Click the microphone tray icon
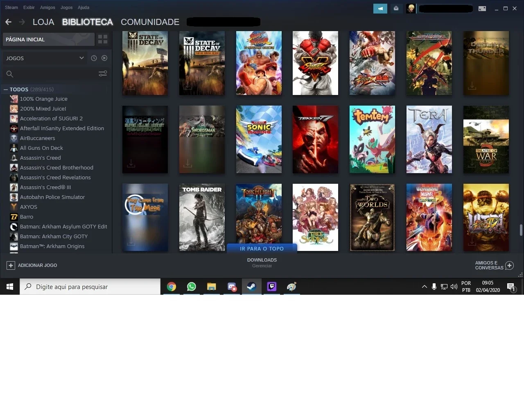This screenshot has height=420, width=524. (x=434, y=287)
